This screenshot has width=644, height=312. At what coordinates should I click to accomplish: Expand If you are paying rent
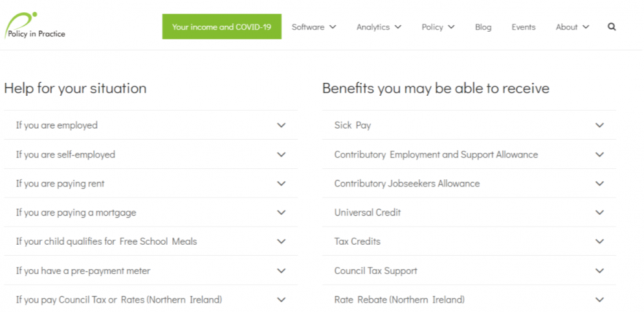(x=151, y=183)
